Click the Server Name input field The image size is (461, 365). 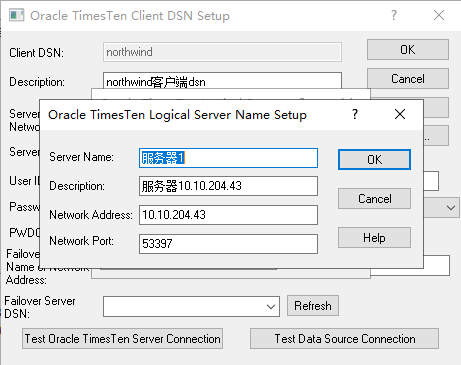pyautogui.click(x=228, y=158)
